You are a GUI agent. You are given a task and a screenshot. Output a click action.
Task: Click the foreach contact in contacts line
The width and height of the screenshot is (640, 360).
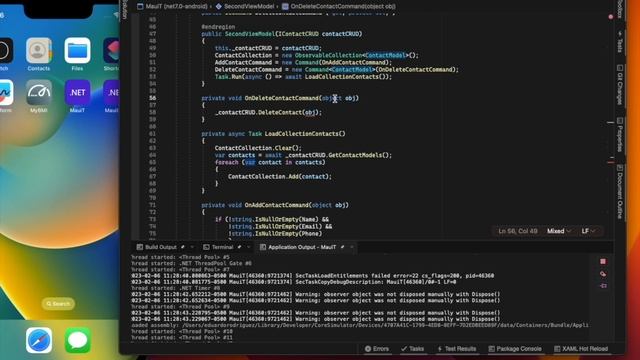coord(270,162)
